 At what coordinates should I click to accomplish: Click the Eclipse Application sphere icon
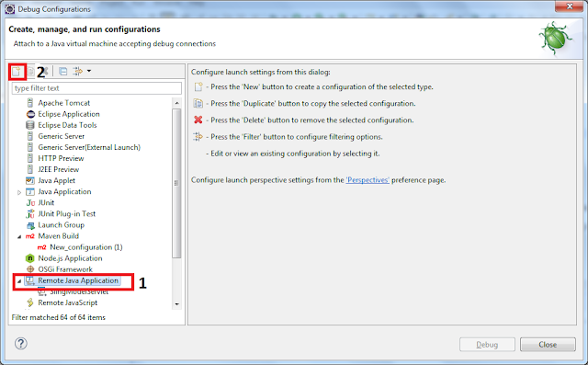(x=30, y=114)
